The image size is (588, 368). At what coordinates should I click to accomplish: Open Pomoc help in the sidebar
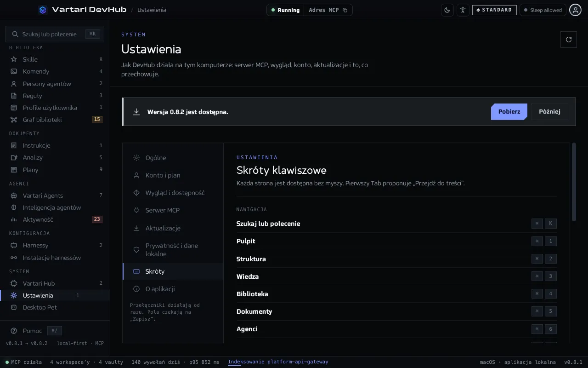[x=36, y=331]
